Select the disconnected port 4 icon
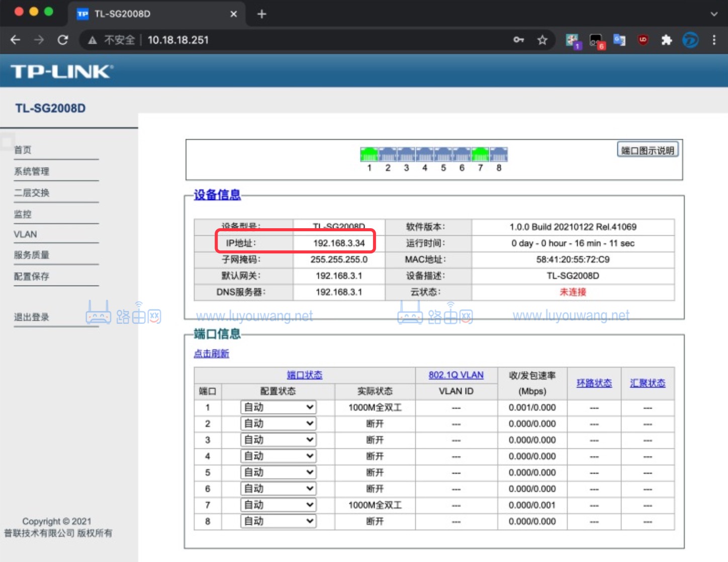 (x=425, y=155)
